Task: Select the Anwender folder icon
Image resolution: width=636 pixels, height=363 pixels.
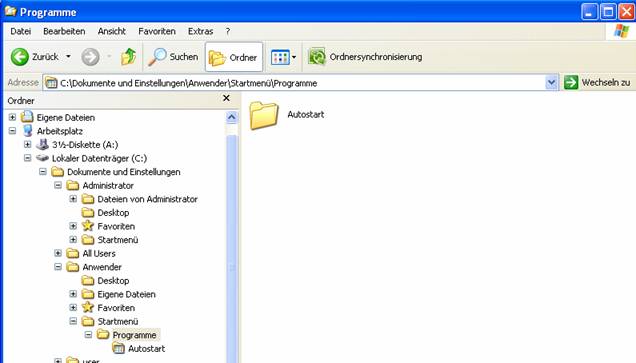Action: point(73,267)
